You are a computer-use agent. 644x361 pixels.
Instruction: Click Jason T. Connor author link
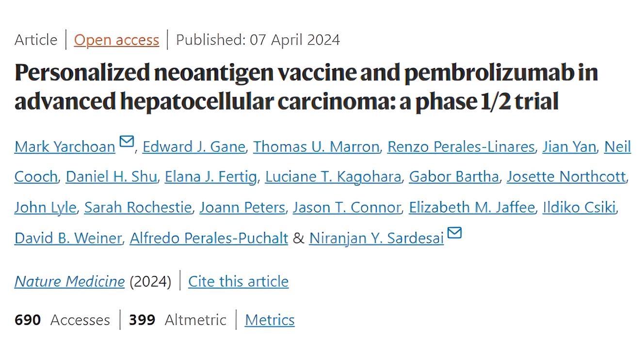[347, 208]
